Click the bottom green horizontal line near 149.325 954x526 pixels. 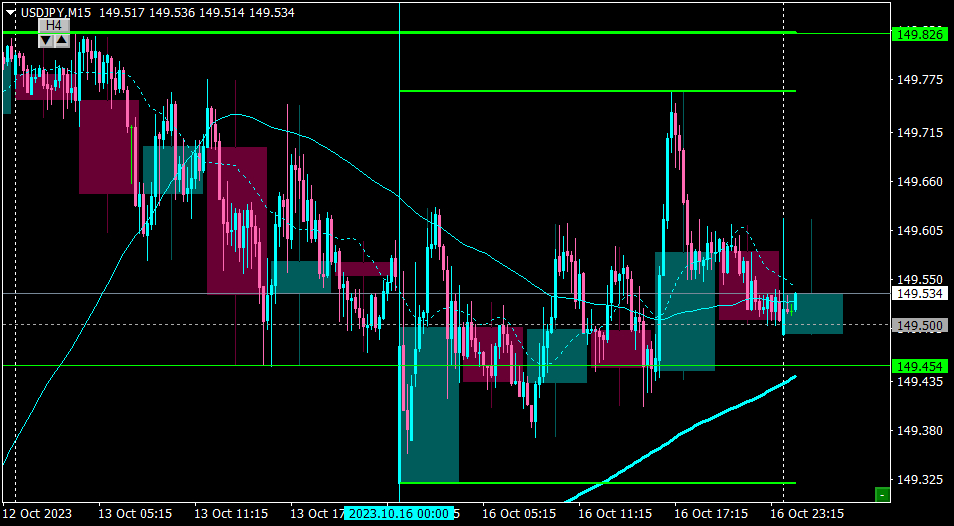click(597, 483)
